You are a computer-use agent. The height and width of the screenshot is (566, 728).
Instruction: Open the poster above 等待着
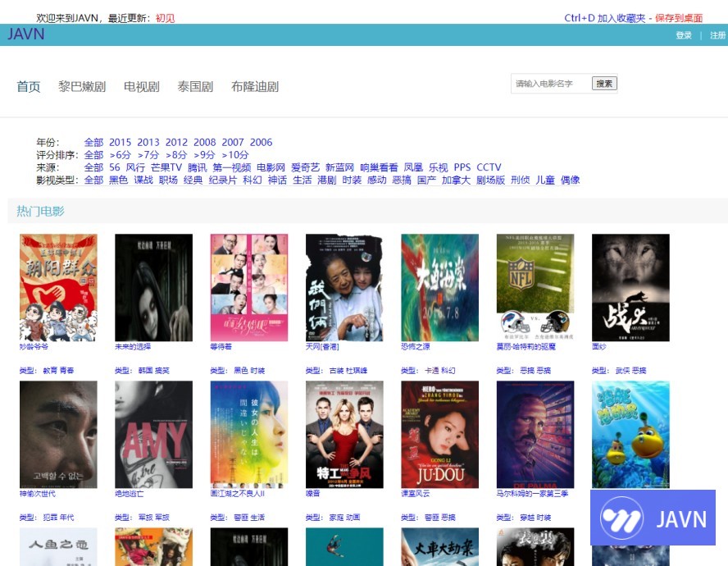pos(249,288)
